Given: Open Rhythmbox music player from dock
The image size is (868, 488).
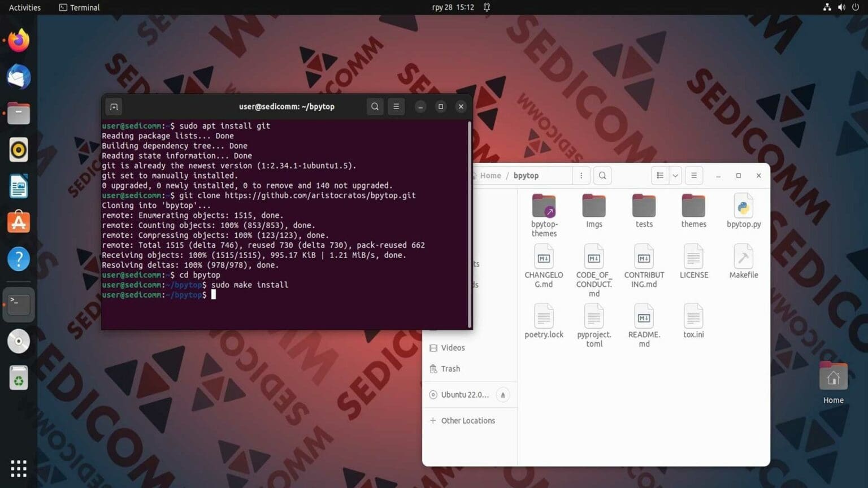Looking at the screenshot, I should click(19, 150).
